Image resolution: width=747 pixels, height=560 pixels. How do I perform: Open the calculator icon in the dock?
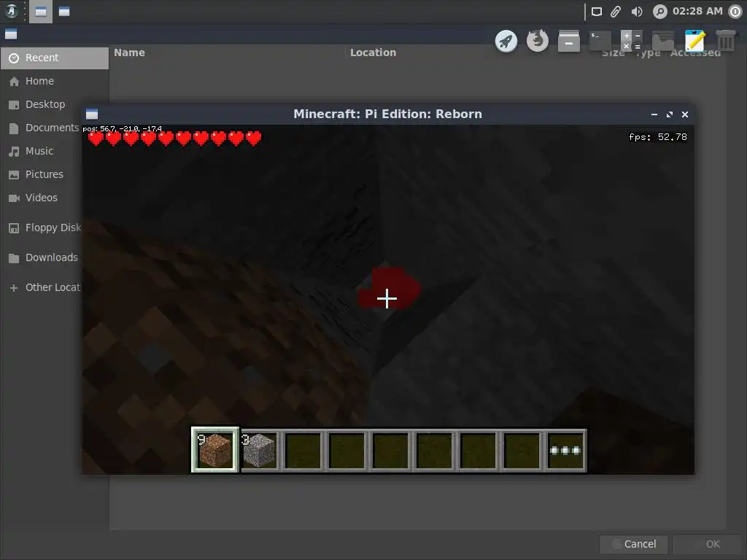(x=632, y=41)
